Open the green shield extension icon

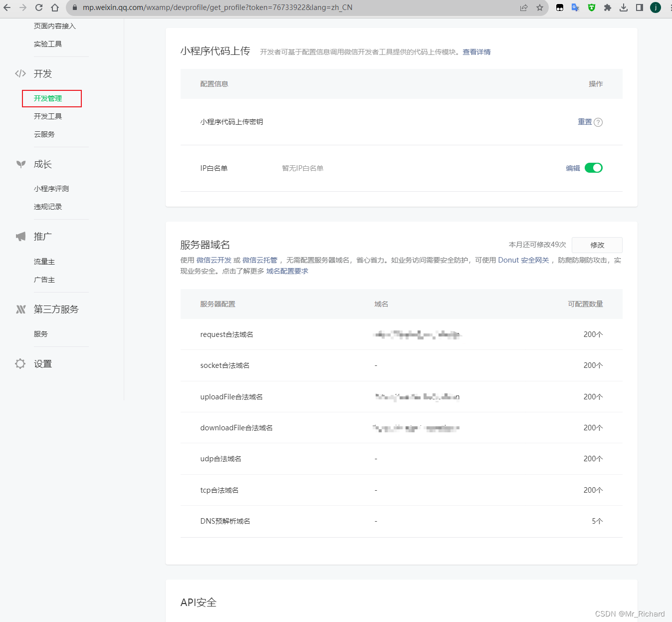point(592,7)
